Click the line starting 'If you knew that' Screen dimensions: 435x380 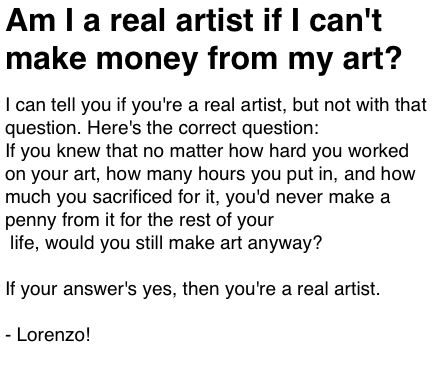[x=207, y=151]
